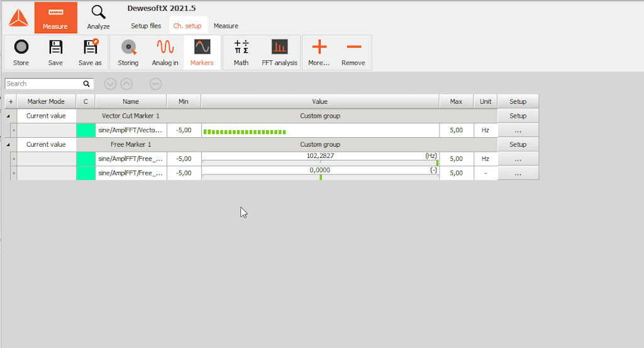Click the Vector Cut Marker 1 group name
The image size is (644, 348).
[131, 116]
